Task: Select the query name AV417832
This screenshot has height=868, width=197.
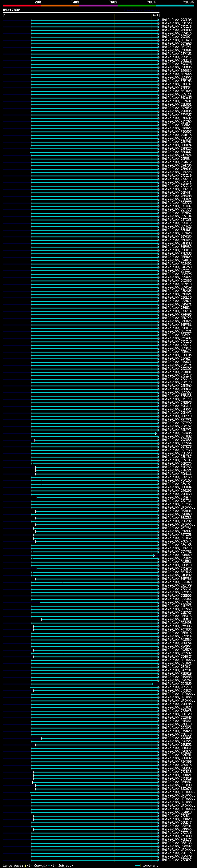Action: click(x=11, y=10)
